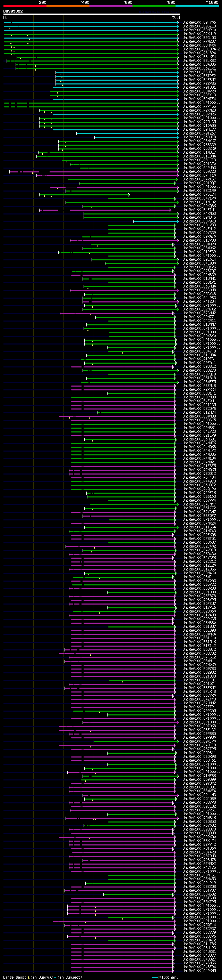The width and height of the screenshot is (222, 980).
Task: Select hit label UniRef100_Q8S339
Action: point(199,145)
